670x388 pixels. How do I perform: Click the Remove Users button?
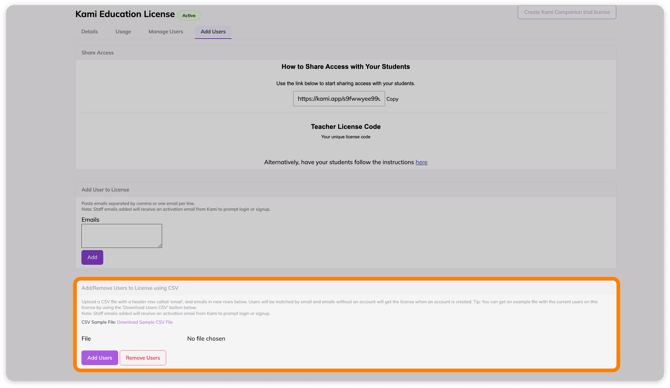pos(143,358)
